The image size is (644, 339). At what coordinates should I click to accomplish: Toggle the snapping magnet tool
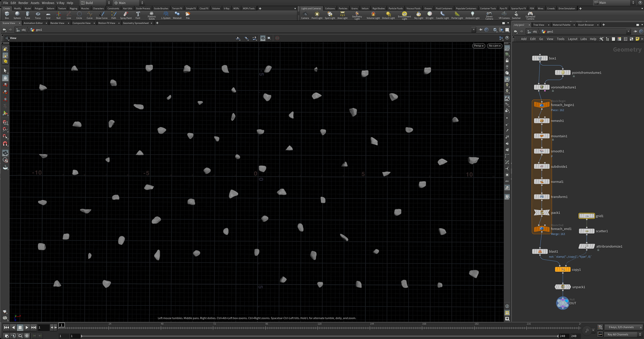[5, 144]
